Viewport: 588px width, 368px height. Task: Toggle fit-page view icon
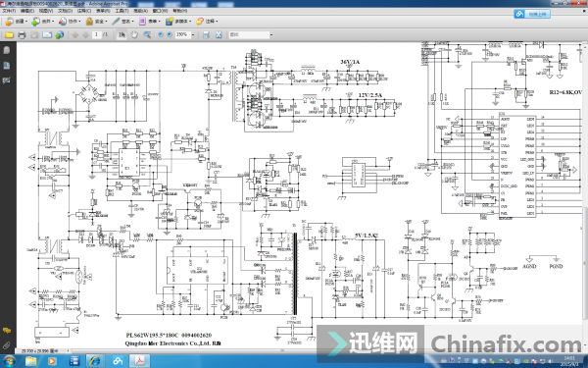219,34
